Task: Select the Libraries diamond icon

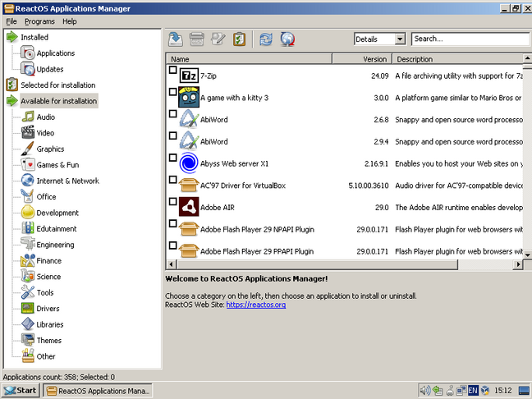Action: click(28, 324)
